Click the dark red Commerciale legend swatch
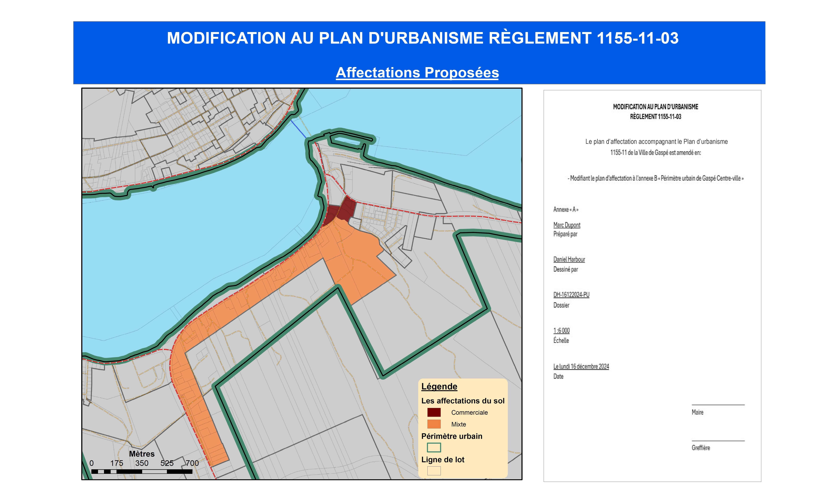The width and height of the screenshot is (836, 504). [434, 412]
